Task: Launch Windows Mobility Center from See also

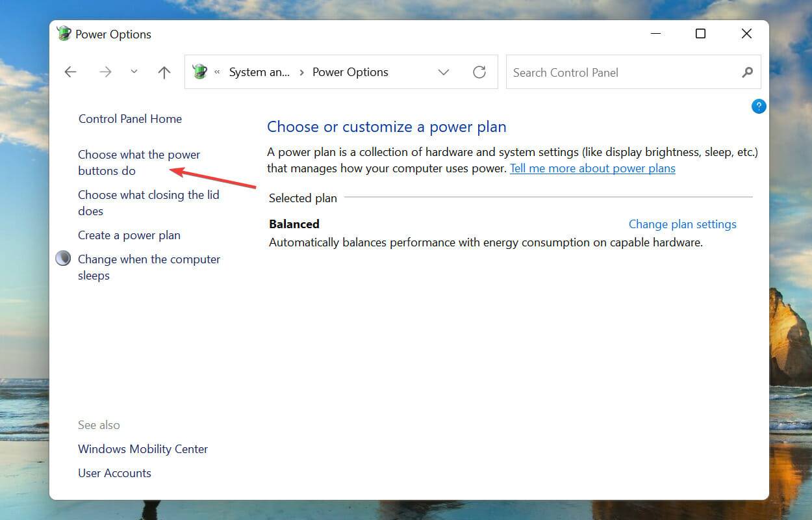Action: pos(143,448)
